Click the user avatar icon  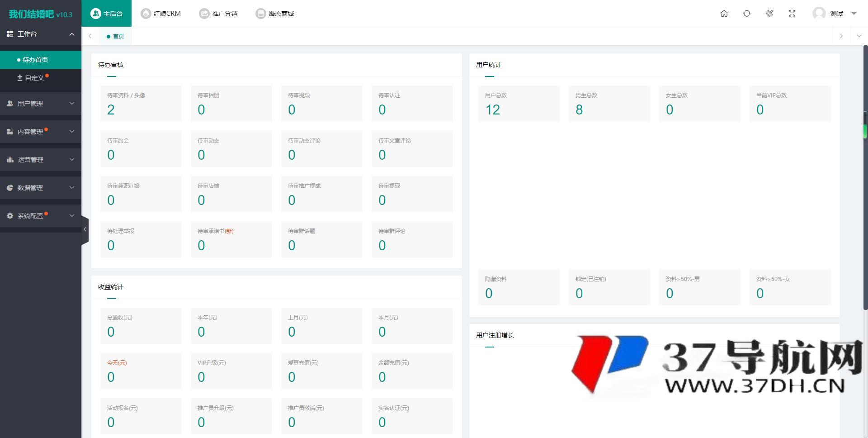[x=819, y=14]
